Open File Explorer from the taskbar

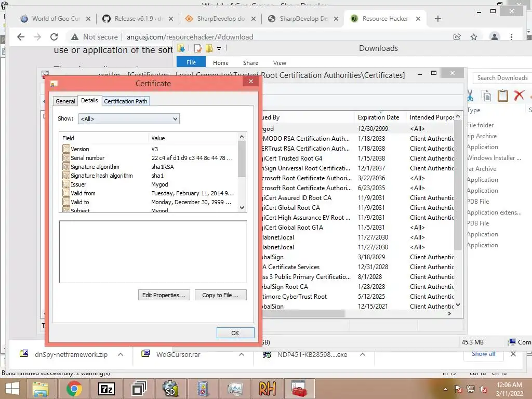(41, 389)
